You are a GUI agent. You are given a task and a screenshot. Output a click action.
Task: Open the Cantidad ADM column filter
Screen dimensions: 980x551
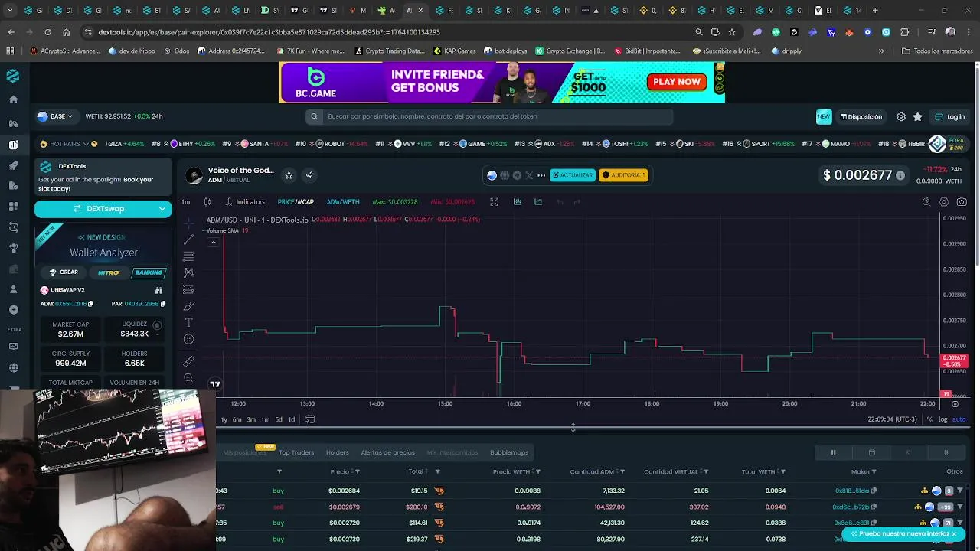tap(622, 472)
